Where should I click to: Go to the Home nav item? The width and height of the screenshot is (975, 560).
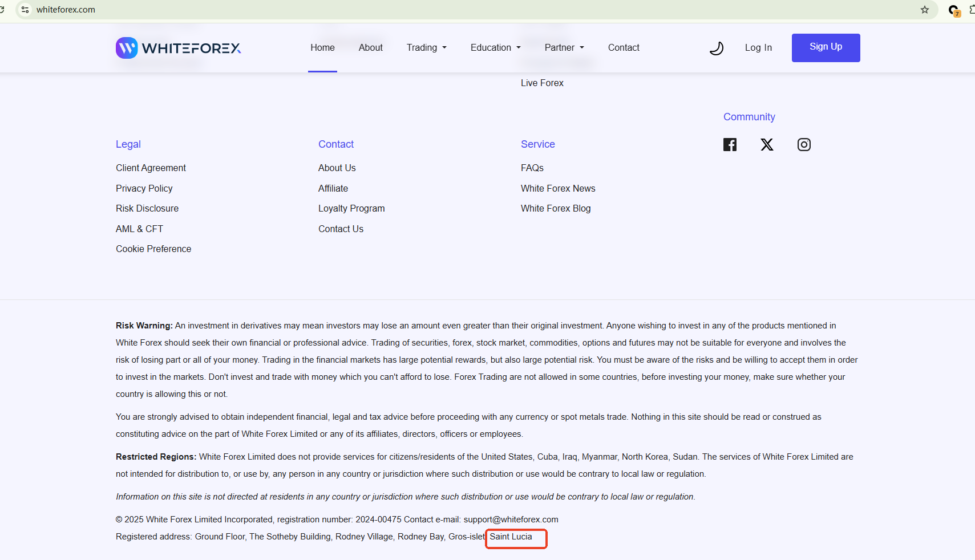click(x=322, y=48)
